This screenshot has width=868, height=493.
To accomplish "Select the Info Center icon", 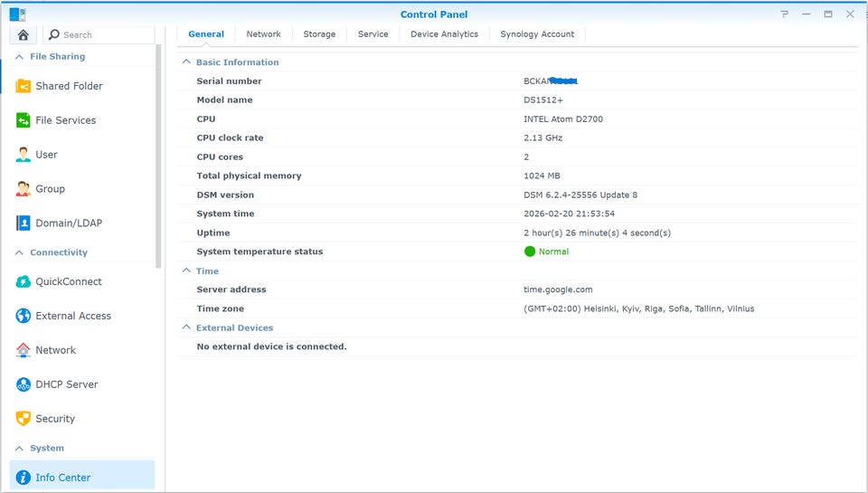I will (24, 478).
